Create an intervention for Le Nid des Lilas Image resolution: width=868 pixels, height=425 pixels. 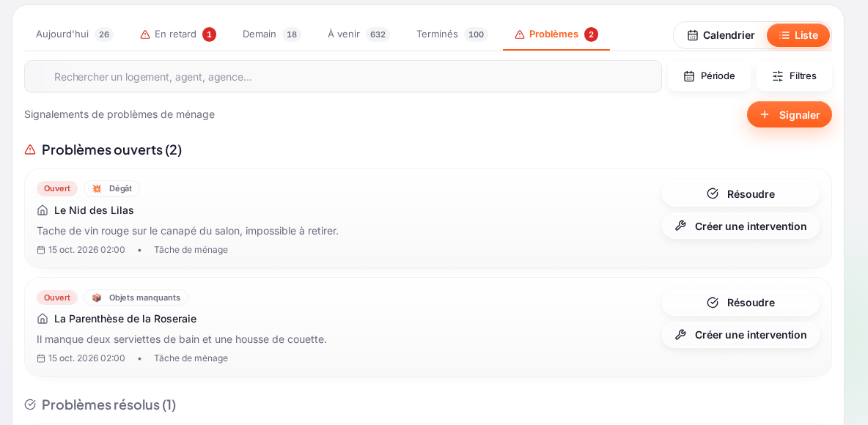(x=740, y=226)
